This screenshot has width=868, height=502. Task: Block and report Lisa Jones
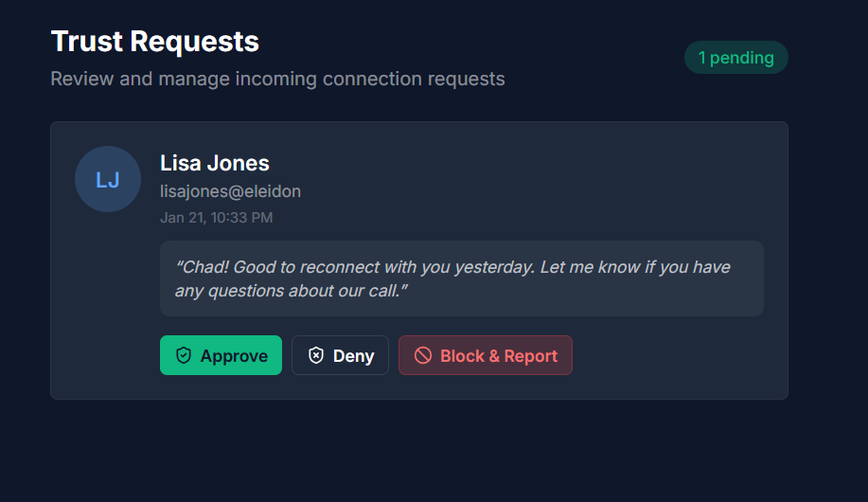(x=485, y=355)
